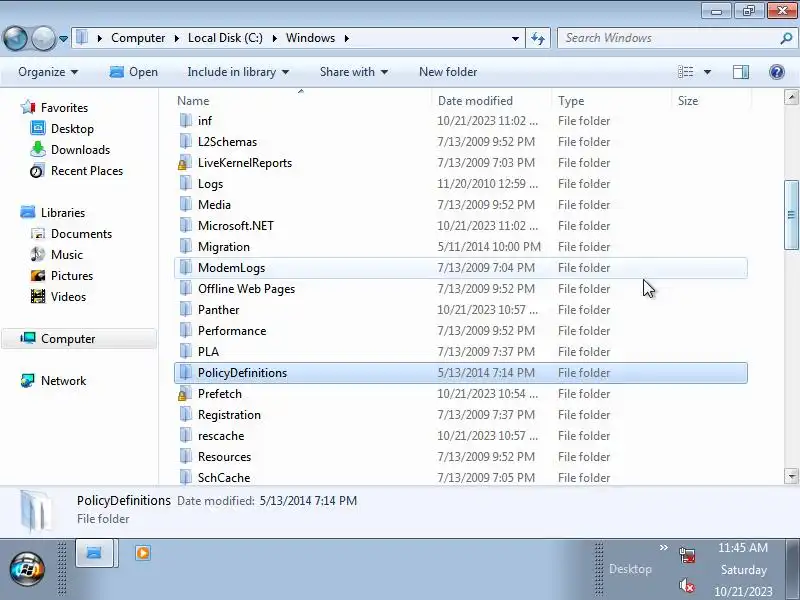The image size is (800, 600).
Task: Select the Offline Web Pages folder icon
Action: click(186, 288)
